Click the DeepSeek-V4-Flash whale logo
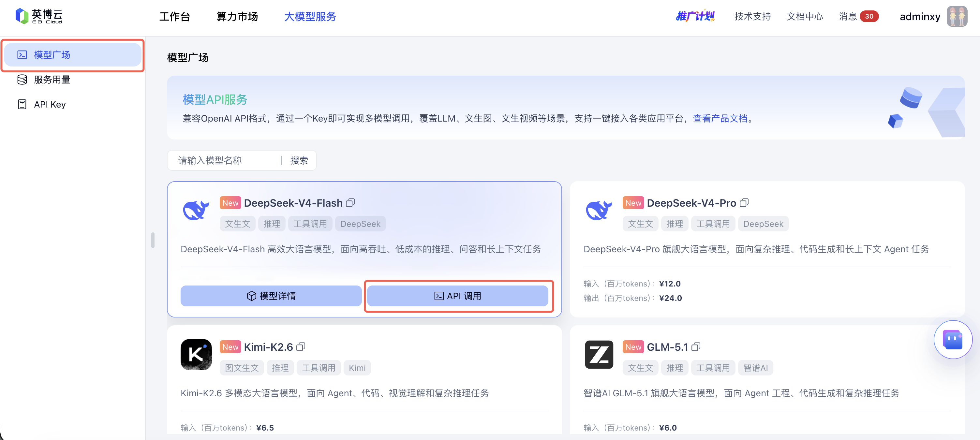Screen dimensions: 980x440 196,210
